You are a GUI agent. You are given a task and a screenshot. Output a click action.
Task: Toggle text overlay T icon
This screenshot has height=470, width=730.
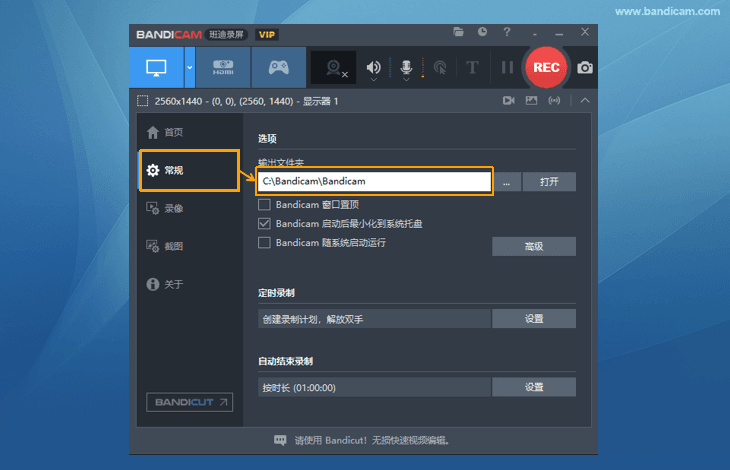pyautogui.click(x=472, y=67)
